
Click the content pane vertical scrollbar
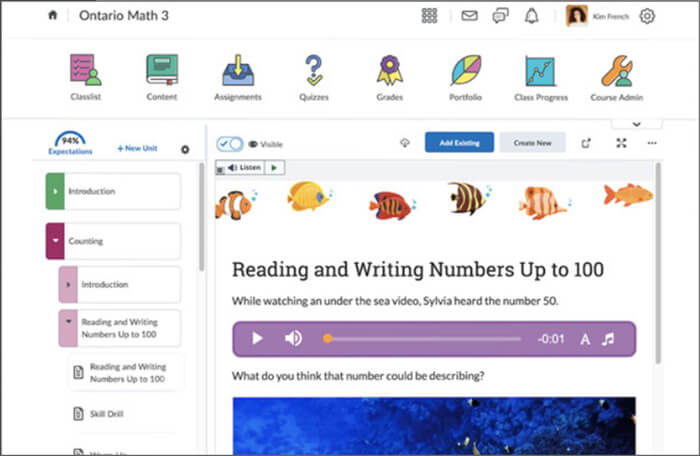click(x=658, y=264)
